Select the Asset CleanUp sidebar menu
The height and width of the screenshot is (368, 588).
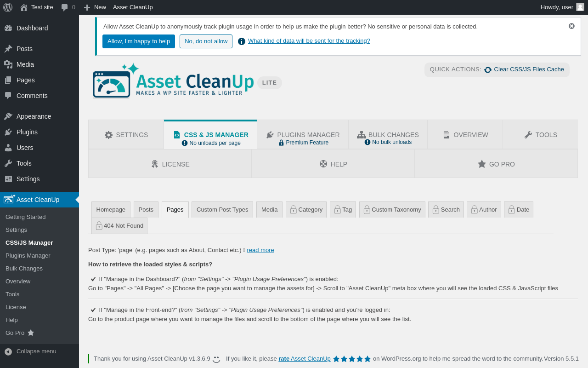tap(40, 200)
